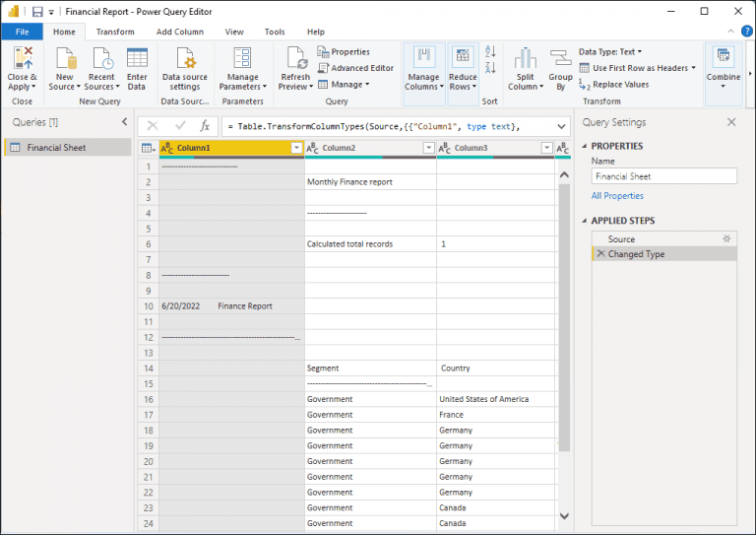The height and width of the screenshot is (535, 756).
Task: Open the Advanced Editor
Action: (355, 68)
